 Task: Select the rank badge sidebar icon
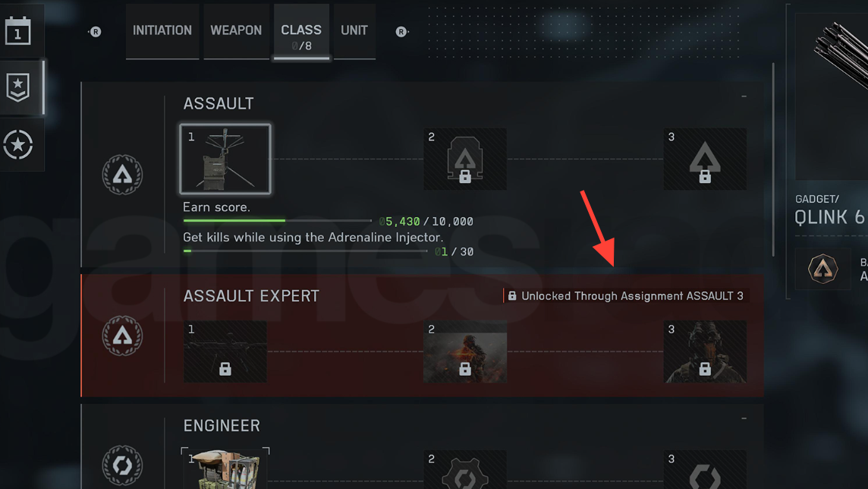tap(17, 87)
